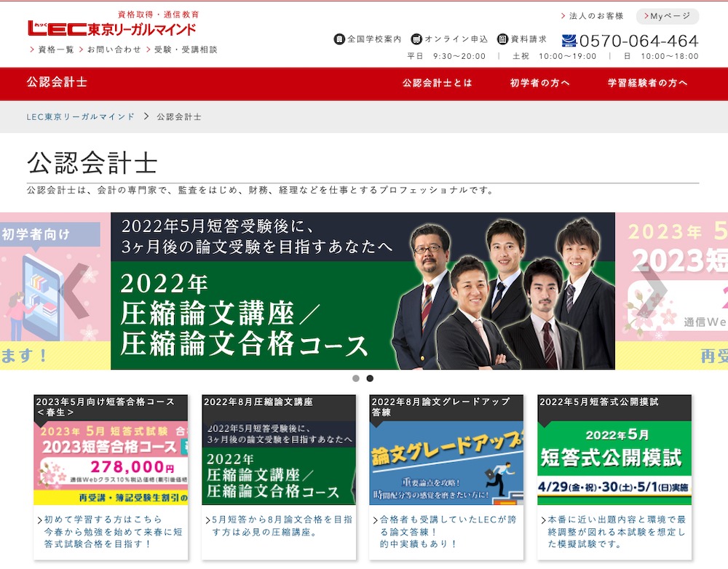This screenshot has height=569, width=728.
Task: Open 初学者の方へ menu item
Action: 539,83
